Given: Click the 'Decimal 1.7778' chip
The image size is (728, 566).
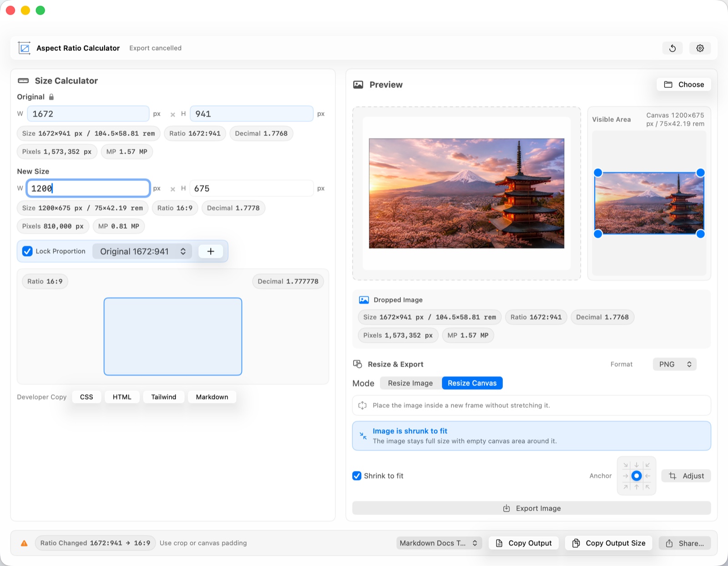Looking at the screenshot, I should (233, 208).
